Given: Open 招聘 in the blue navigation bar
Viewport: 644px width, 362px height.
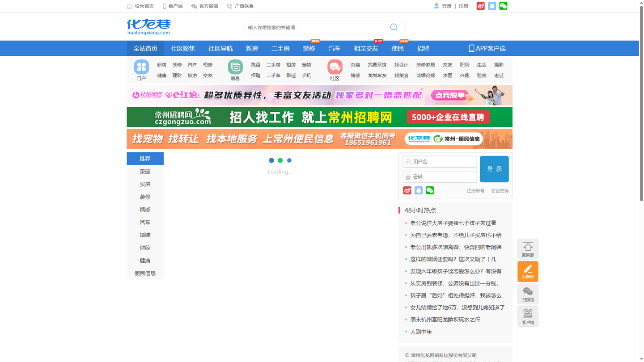Looking at the screenshot, I should coord(423,48).
